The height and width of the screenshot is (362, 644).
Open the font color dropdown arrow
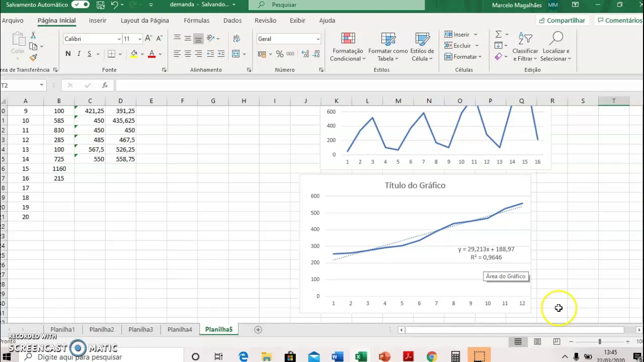[x=160, y=54]
